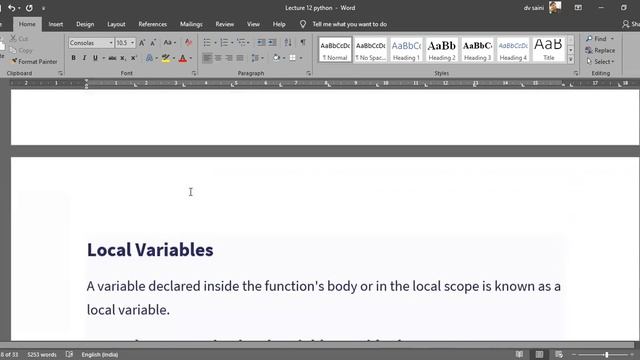640x360 pixels.
Task: Toggle Superscript formatting
Action: 133,58
